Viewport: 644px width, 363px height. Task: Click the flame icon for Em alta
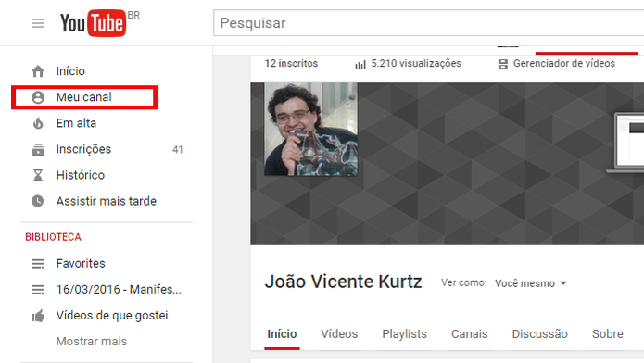[x=38, y=123]
